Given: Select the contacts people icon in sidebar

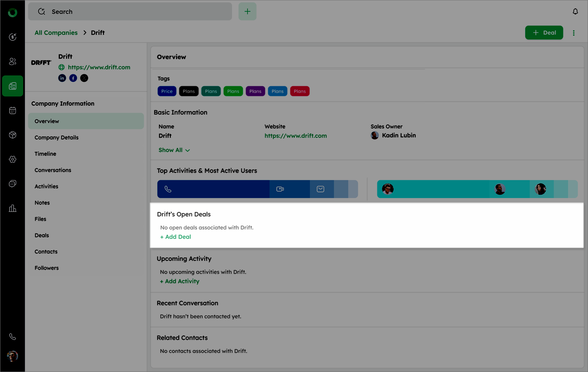Looking at the screenshot, I should tap(12, 62).
